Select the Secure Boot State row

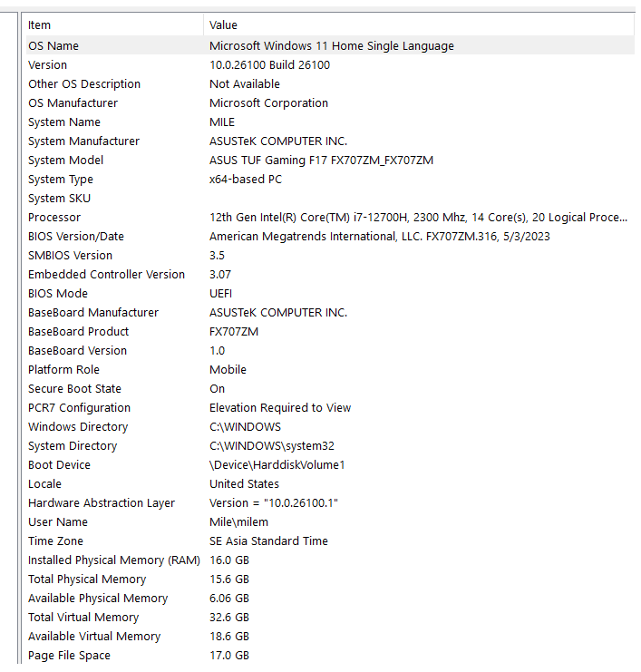(x=330, y=388)
